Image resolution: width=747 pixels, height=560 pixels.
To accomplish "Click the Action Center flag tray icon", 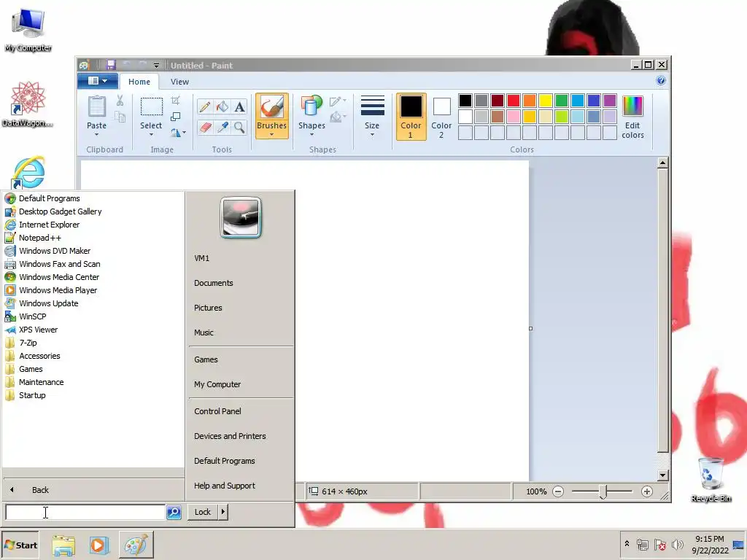I will click(x=659, y=545).
